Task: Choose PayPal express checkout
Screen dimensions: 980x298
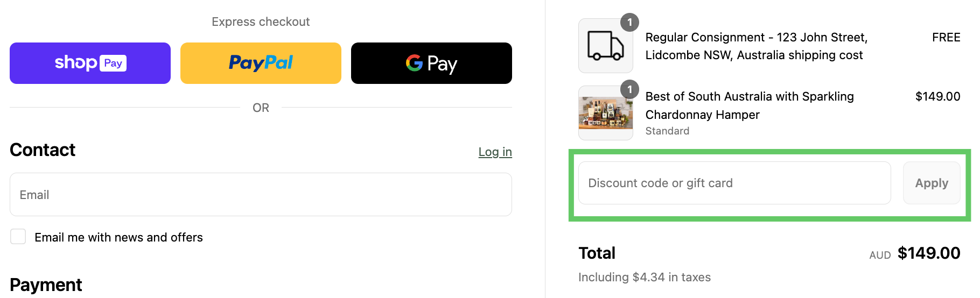Action: pos(261,63)
